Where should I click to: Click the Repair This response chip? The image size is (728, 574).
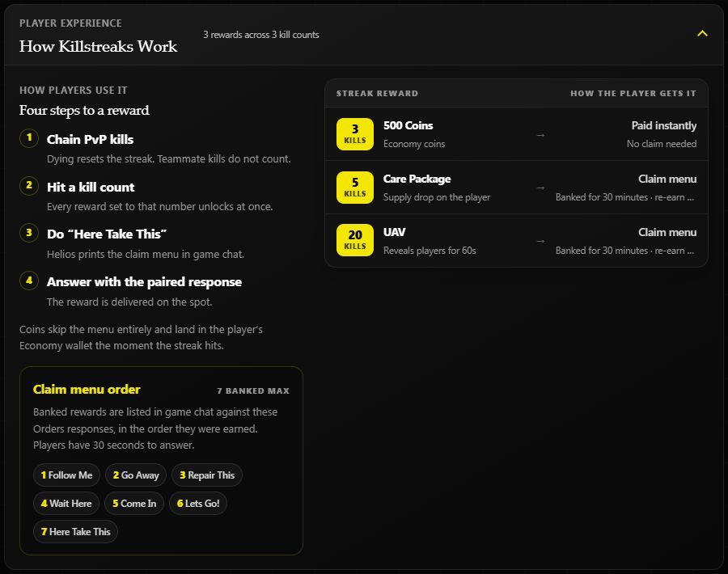coord(207,475)
